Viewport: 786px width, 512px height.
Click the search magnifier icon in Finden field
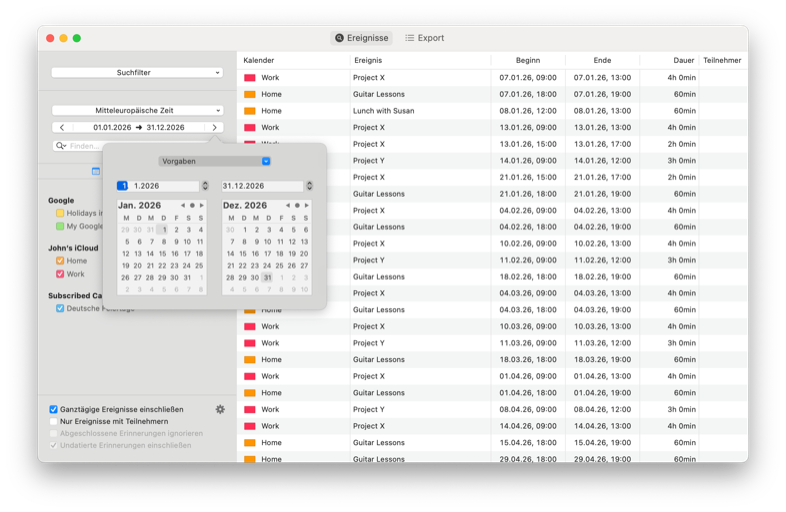point(61,146)
